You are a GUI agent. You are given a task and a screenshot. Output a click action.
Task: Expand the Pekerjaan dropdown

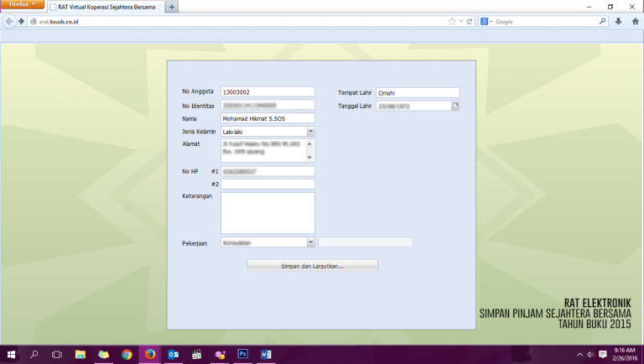(310, 242)
